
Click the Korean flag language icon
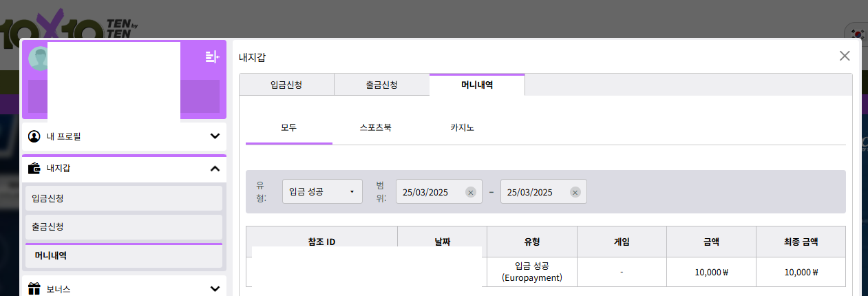click(858, 34)
